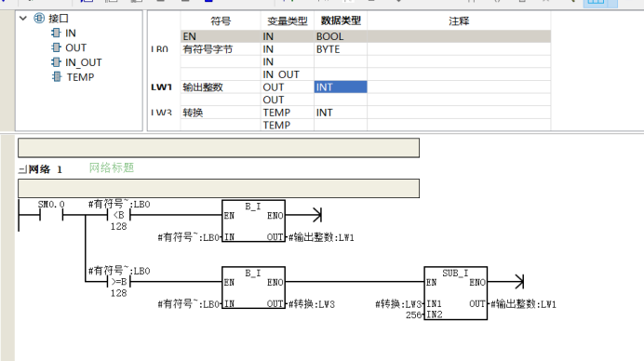Select the <B compare contact
Viewport: 644px width, 361px height.
click(119, 215)
